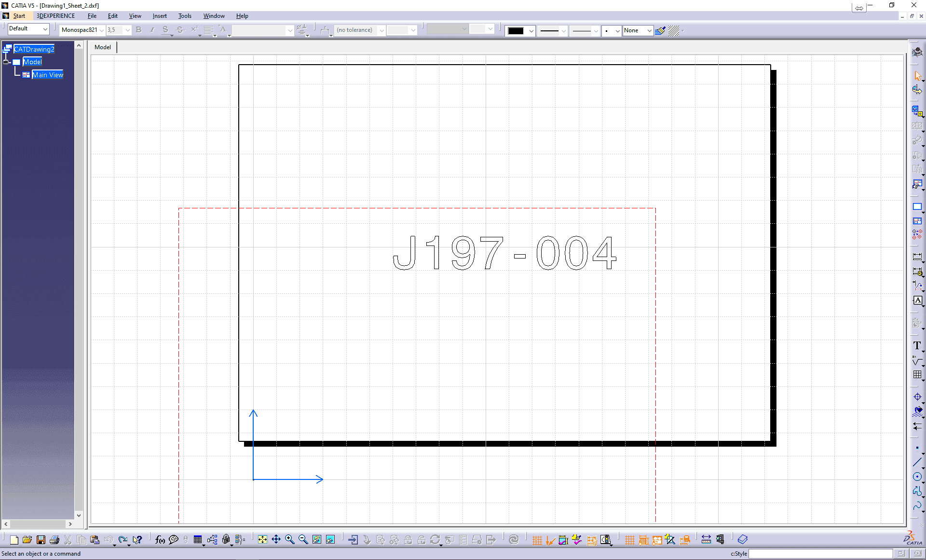Toggle Italic text formatting
Image resolution: width=926 pixels, height=560 pixels.
tap(152, 30)
